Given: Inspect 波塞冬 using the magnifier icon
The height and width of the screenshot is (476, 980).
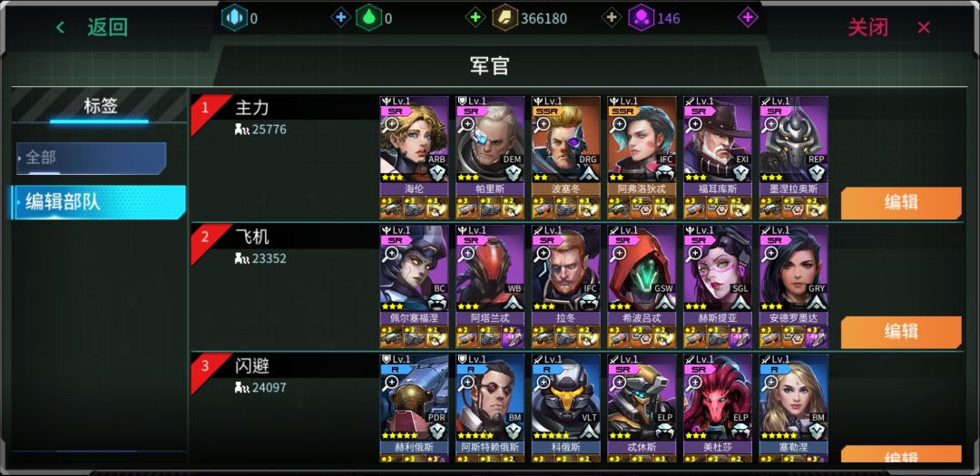Looking at the screenshot, I should click(x=544, y=124).
